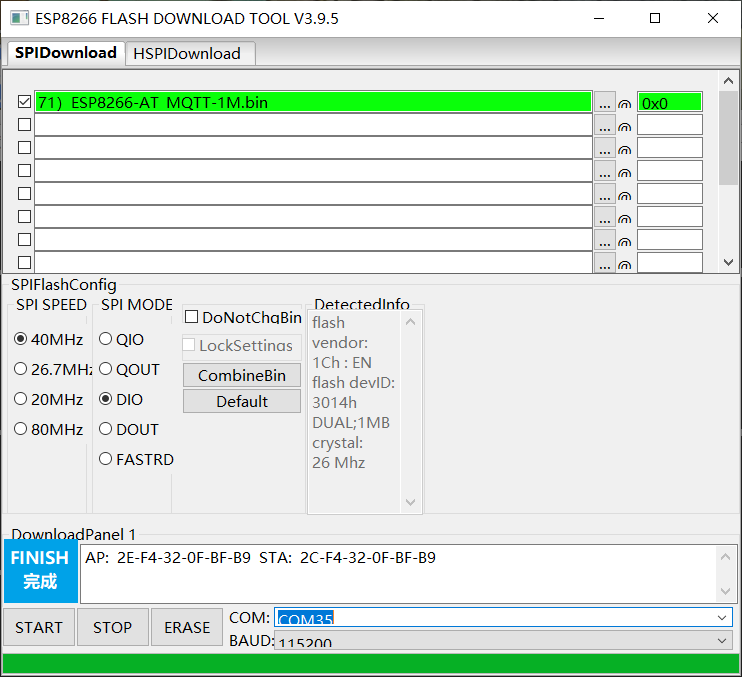Viewport: 742px width, 677px height.
Task: Uncheck the ESP8266-AT MQTT-1M.bin file row checkbox
Action: pyautogui.click(x=24, y=102)
